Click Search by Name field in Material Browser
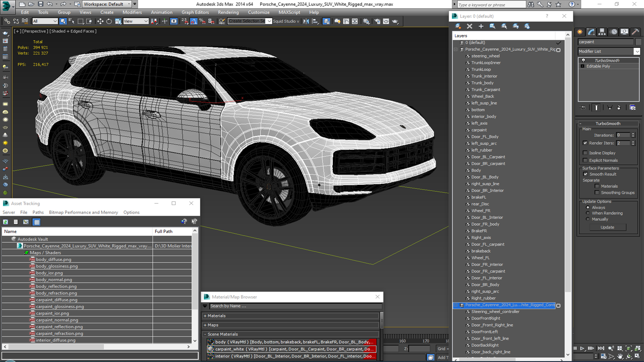 click(x=296, y=306)
